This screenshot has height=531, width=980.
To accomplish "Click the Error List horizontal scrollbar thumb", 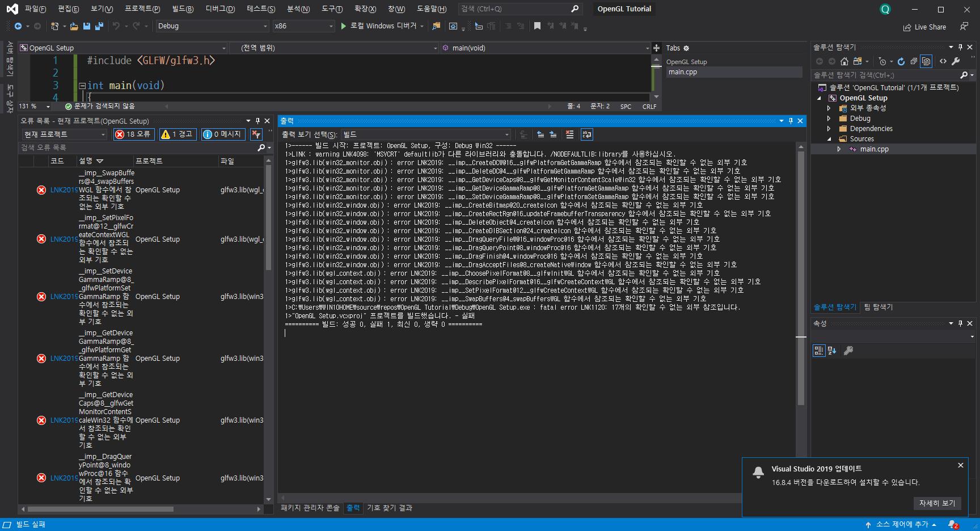I will 100,509.
